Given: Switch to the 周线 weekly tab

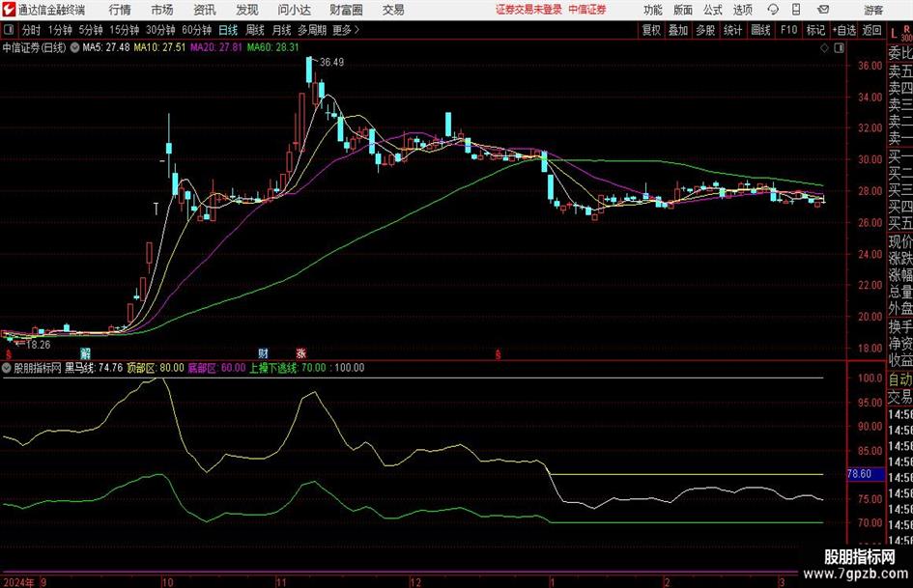Looking at the screenshot, I should [x=255, y=30].
